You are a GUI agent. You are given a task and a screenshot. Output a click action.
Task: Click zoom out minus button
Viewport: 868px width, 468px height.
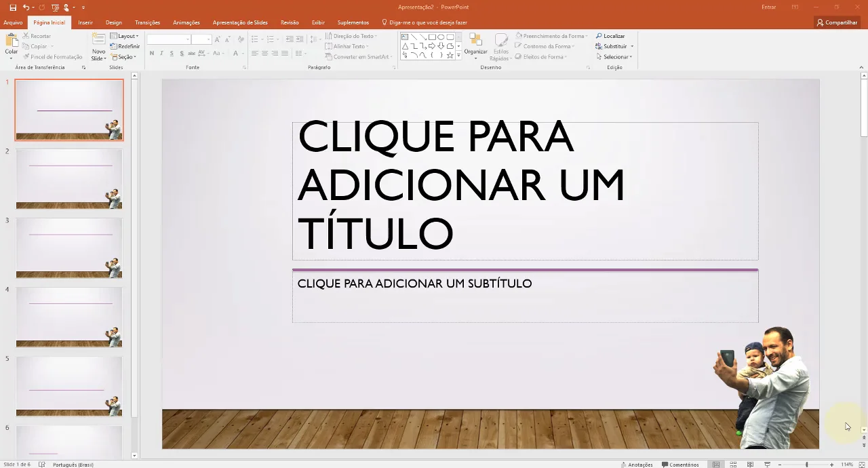[780, 465]
